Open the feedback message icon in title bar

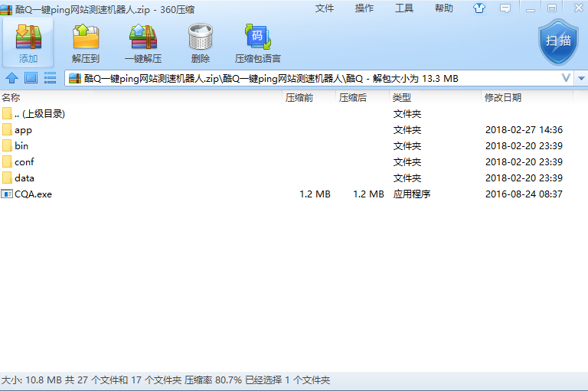505,8
